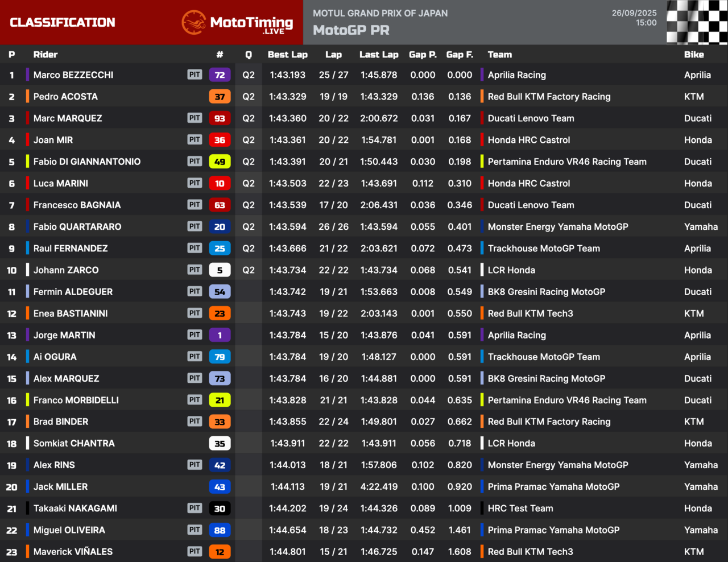Click the PIT badge for Maverick VIÑALES
This screenshot has height=562, width=728.
195,551
